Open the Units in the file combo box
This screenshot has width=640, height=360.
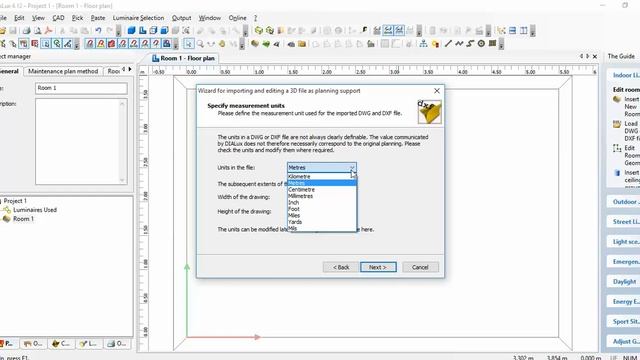[322, 167]
